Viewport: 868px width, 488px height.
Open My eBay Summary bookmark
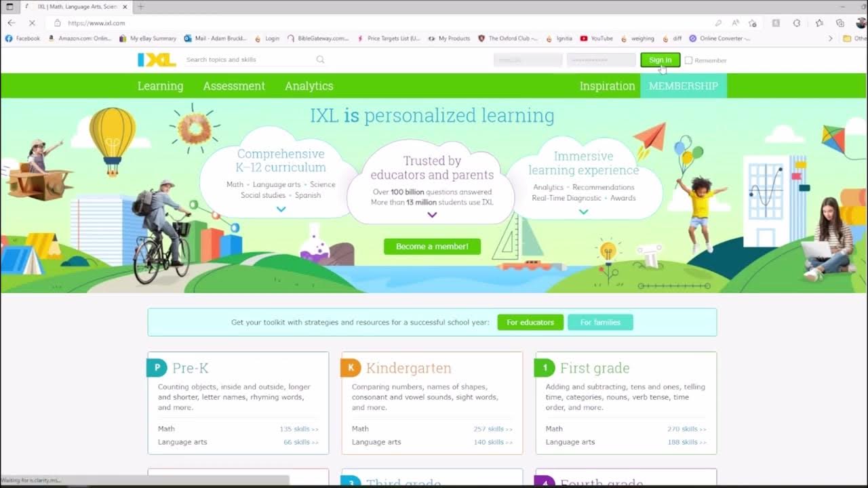(x=148, y=39)
